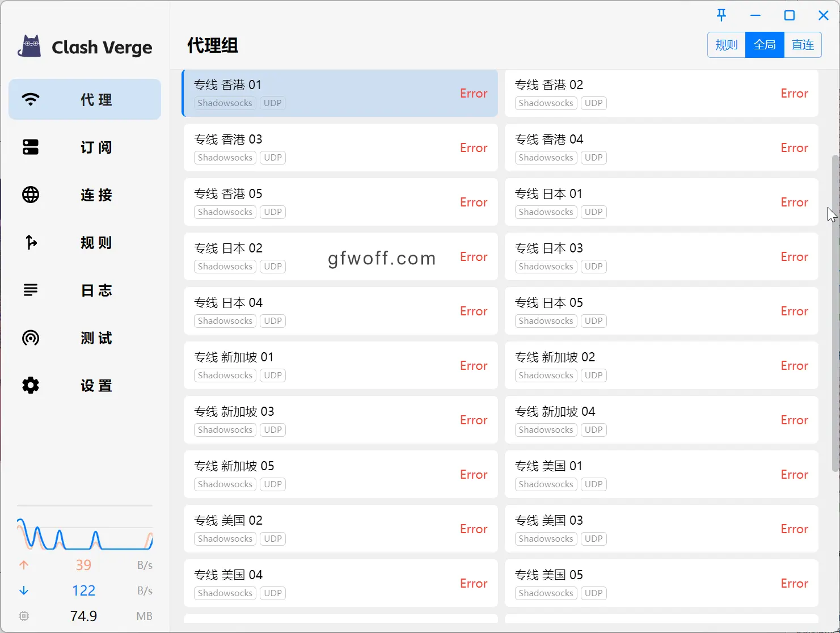
Task: Select proxy node 专线 日本 02
Action: 340,256
